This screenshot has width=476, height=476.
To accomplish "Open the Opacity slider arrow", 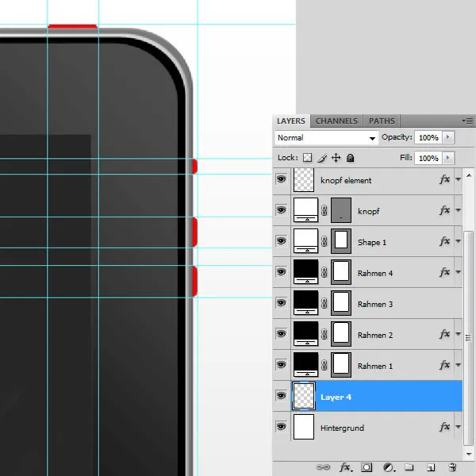I will (x=447, y=137).
